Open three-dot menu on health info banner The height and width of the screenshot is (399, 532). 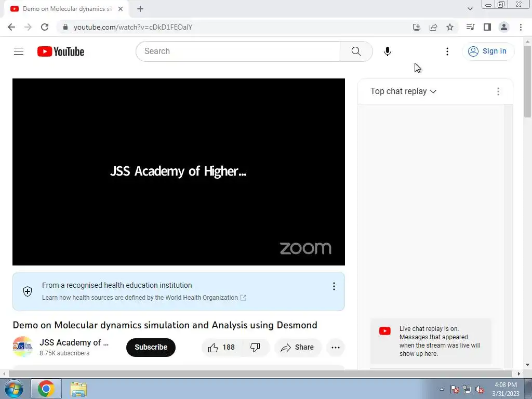tap(334, 286)
